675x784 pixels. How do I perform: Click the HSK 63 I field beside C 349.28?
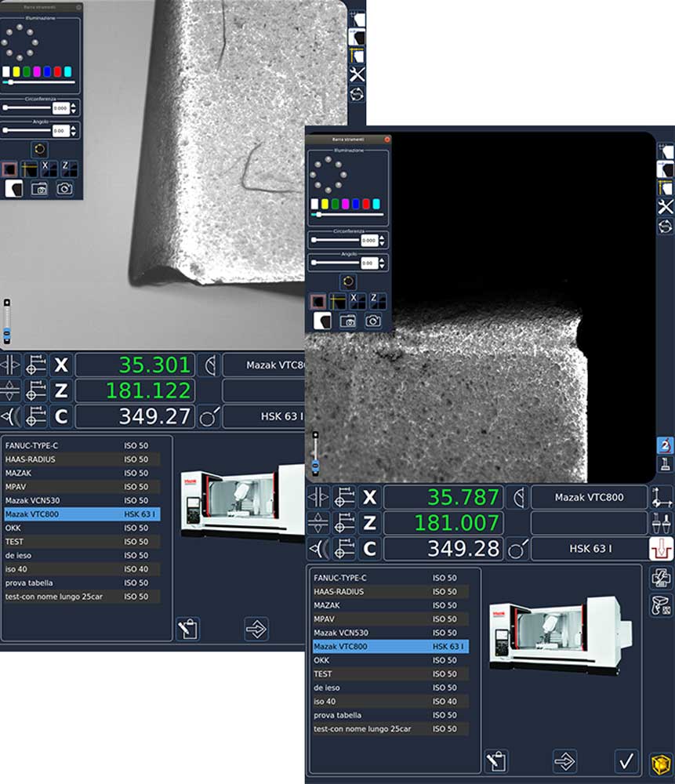[x=590, y=549]
